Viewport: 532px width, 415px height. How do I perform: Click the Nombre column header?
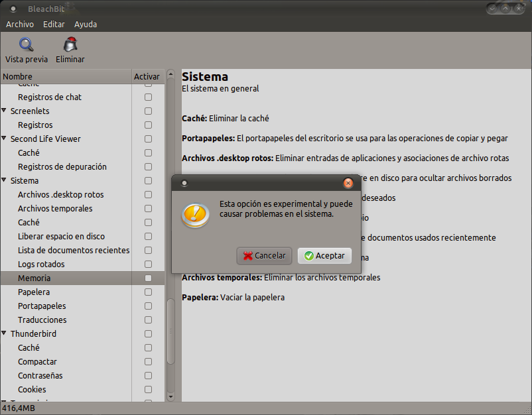[66, 77]
